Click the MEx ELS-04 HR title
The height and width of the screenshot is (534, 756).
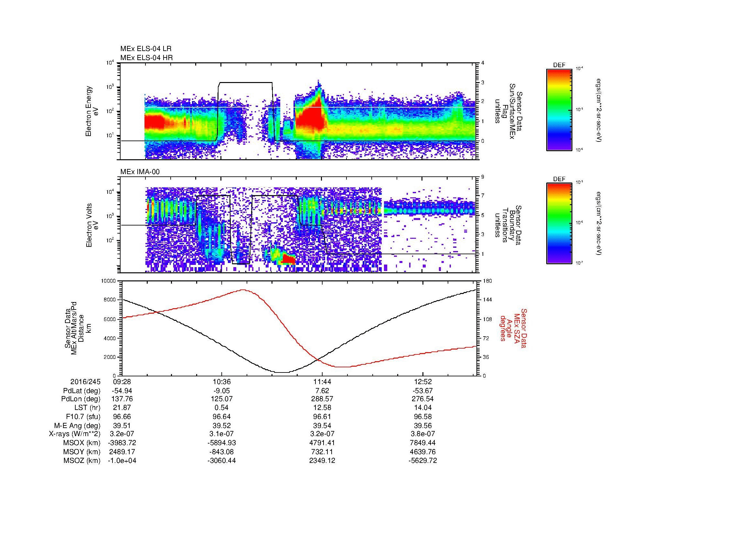coord(146,58)
